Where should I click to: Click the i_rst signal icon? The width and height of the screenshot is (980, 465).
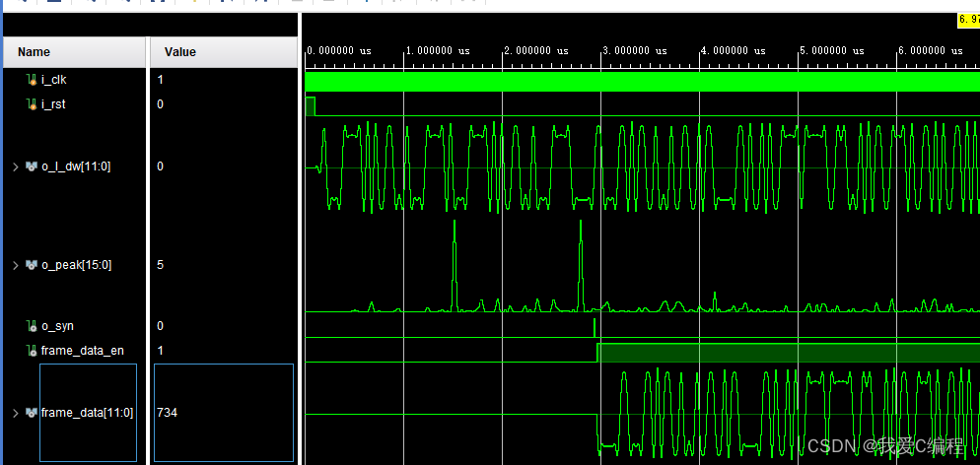click(x=31, y=104)
